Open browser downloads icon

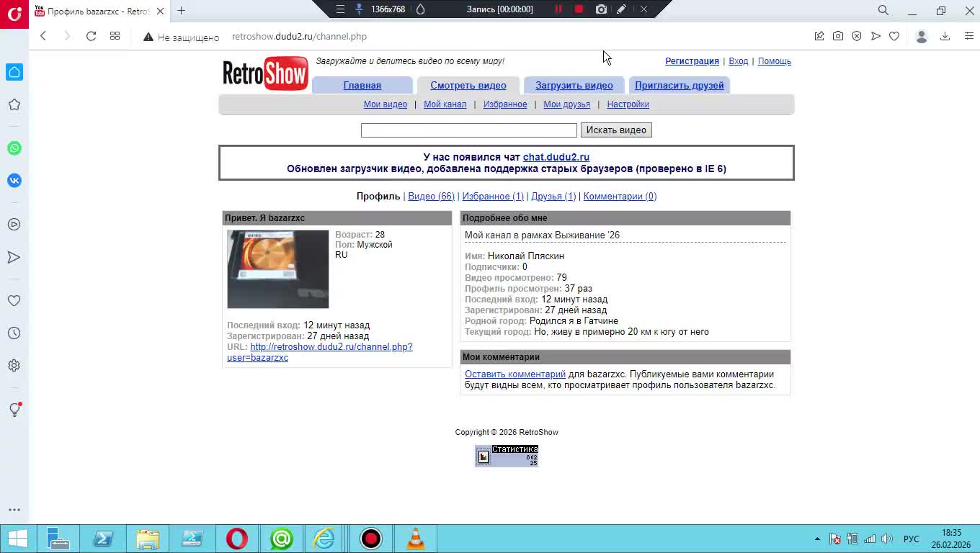tap(945, 36)
